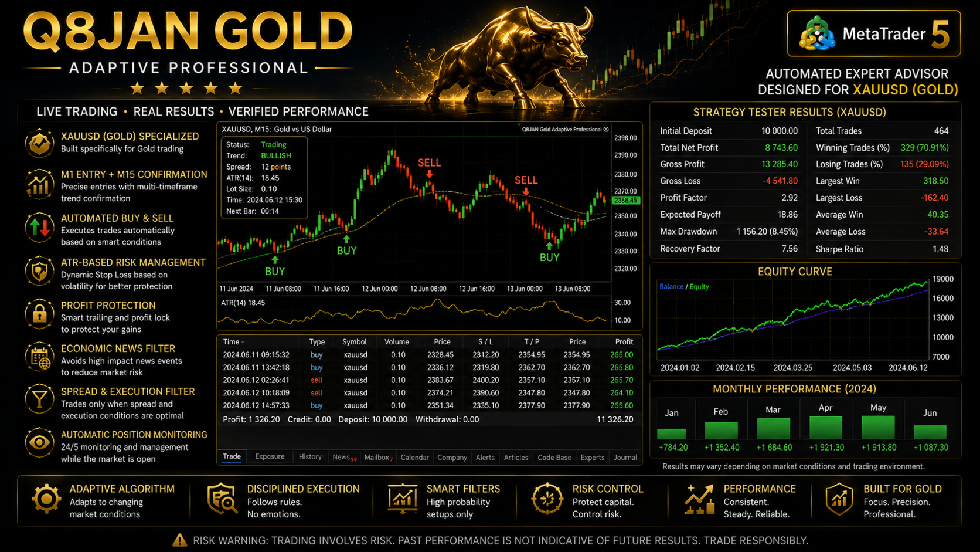Viewport: 980px width, 552px height.
Task: Click the Feb monthly performance bar
Action: pyautogui.click(x=721, y=430)
